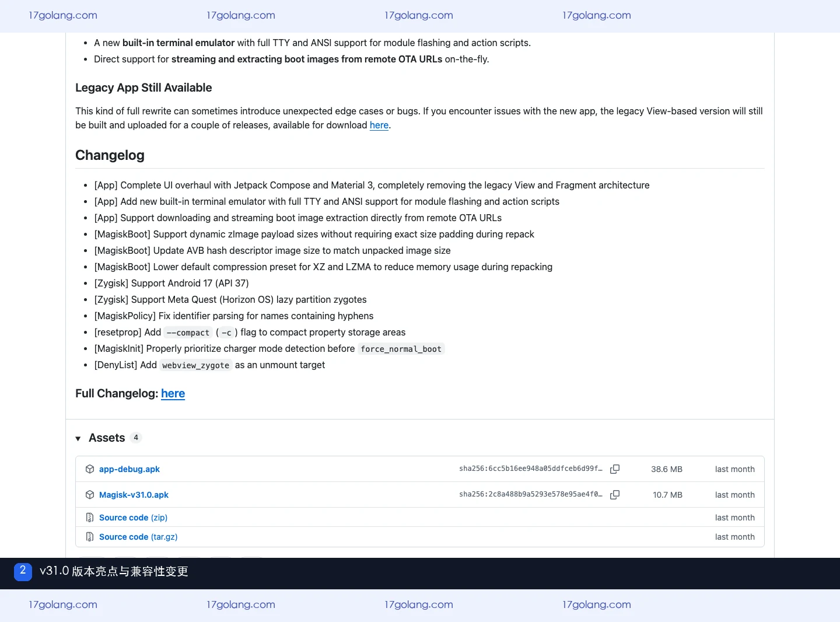Image resolution: width=840 pixels, height=622 pixels.
Task: Click the MagiskBoot AVB hash descriptor entry
Action: pos(272,250)
